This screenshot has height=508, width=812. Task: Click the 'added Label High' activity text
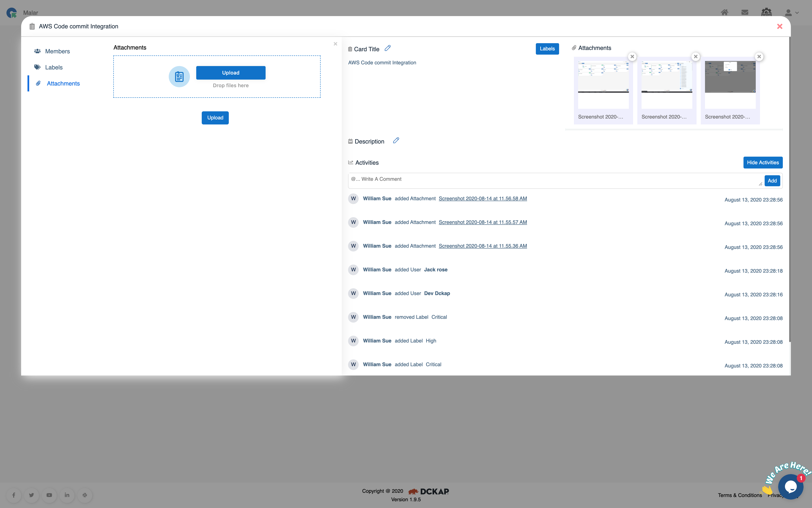click(415, 341)
